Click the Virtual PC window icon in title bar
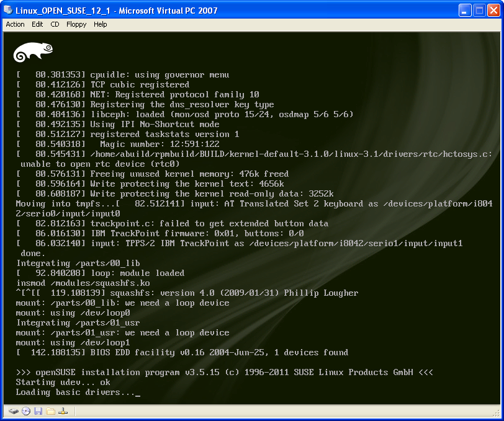This screenshot has height=421, width=504. (8, 11)
